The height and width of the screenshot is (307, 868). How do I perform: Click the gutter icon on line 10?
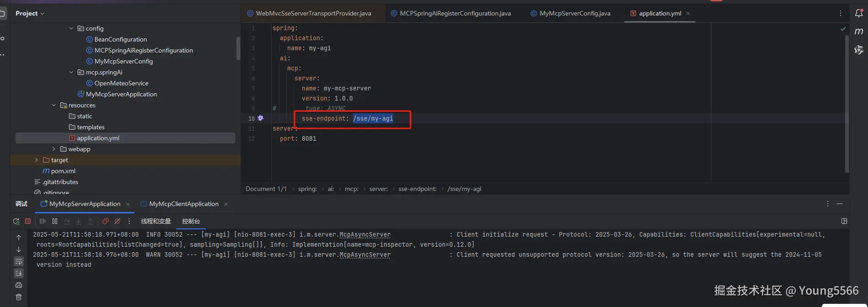tap(261, 118)
